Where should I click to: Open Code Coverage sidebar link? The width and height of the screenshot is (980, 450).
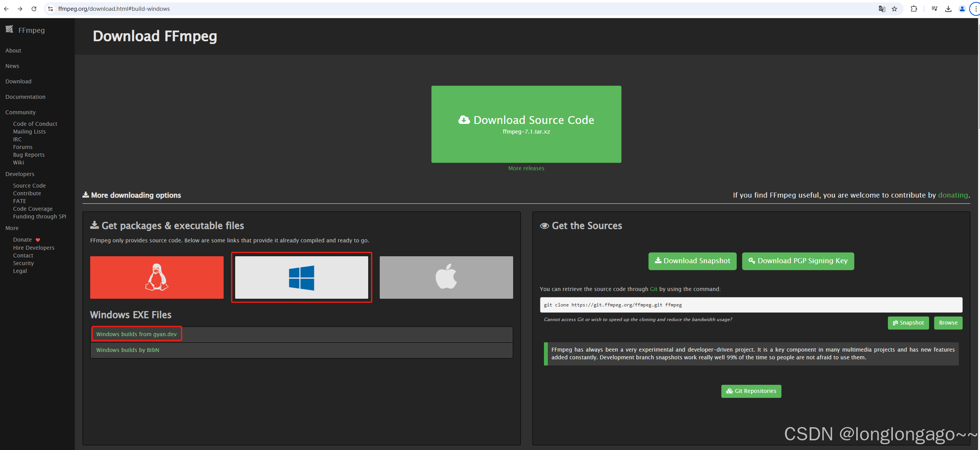(33, 209)
